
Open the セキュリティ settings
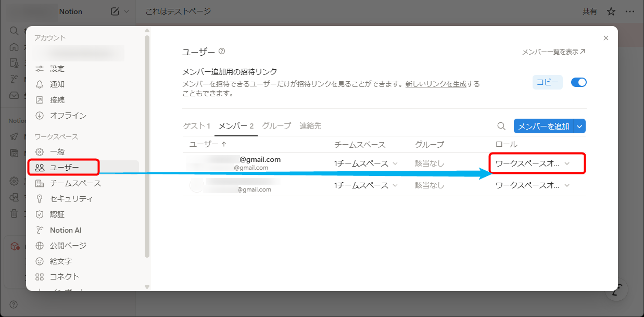(x=71, y=199)
